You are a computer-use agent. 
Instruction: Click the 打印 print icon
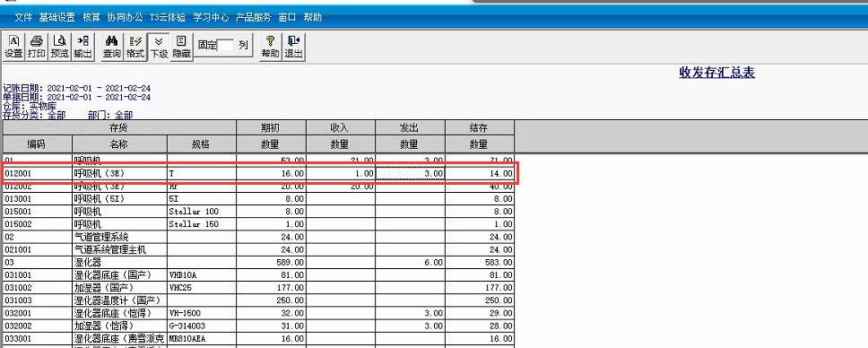point(37,47)
